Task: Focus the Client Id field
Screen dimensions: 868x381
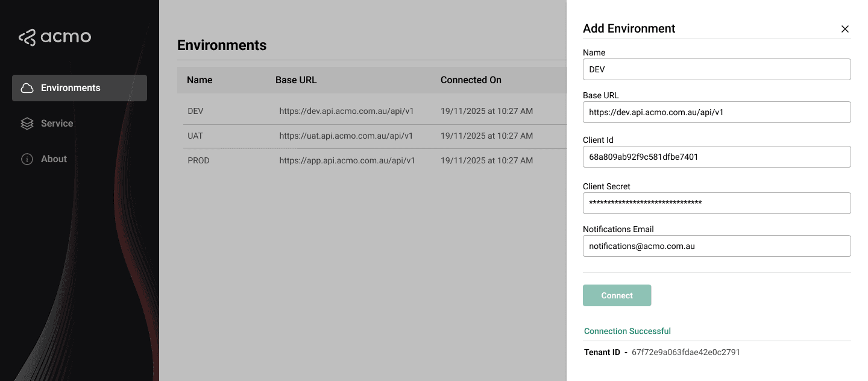Action: click(716, 157)
